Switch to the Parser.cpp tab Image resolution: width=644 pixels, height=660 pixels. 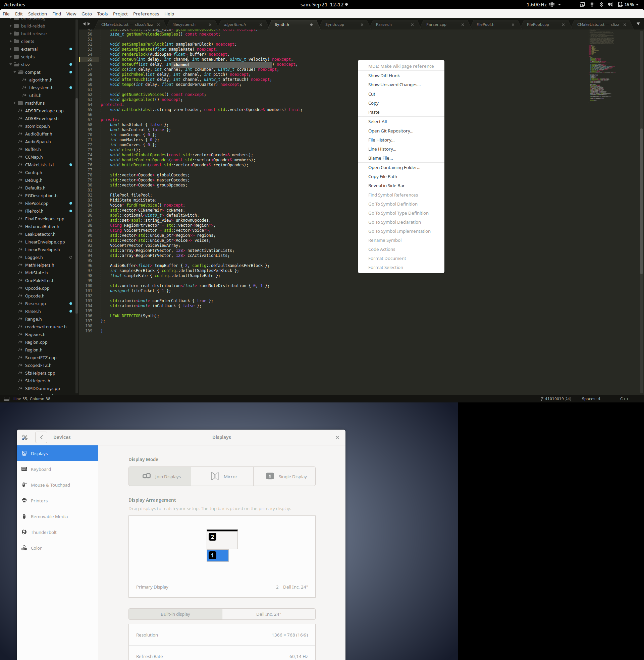436,24
